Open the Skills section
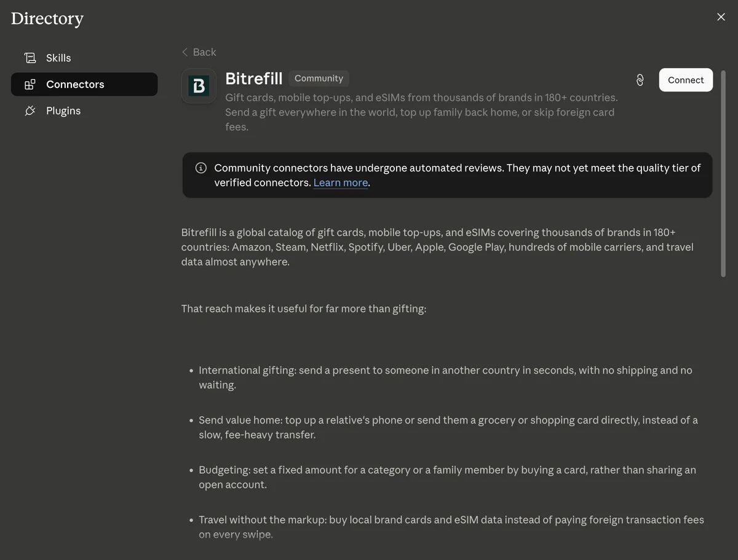Image resolution: width=738 pixels, height=560 pixels. point(84,58)
